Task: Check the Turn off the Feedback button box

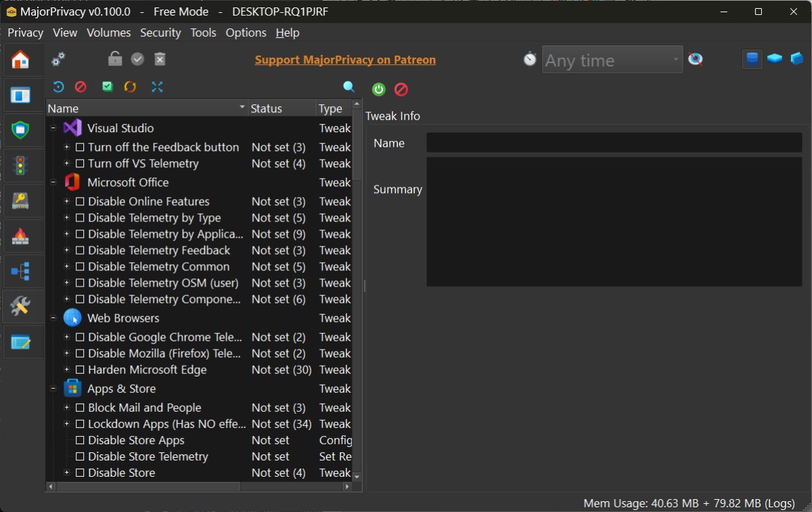Action: pyautogui.click(x=80, y=147)
